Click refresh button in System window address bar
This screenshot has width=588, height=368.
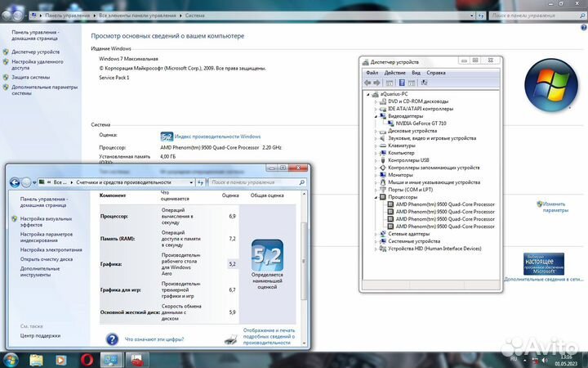coord(481,16)
